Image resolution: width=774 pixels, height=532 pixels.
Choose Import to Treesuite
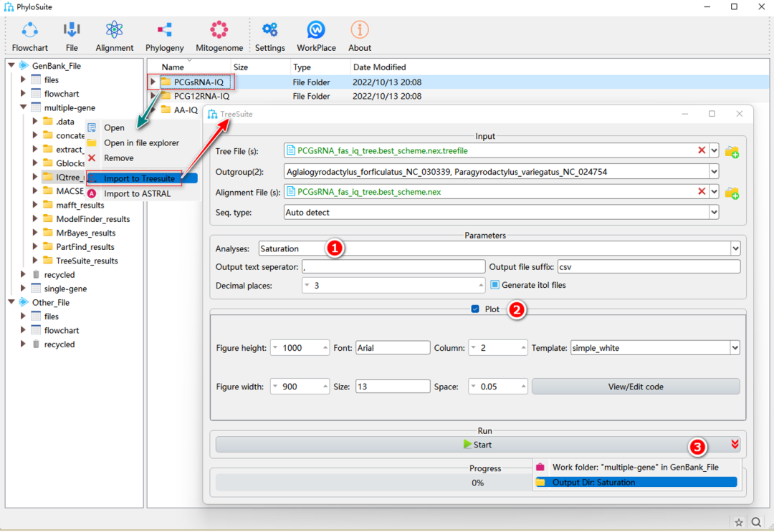tap(139, 178)
